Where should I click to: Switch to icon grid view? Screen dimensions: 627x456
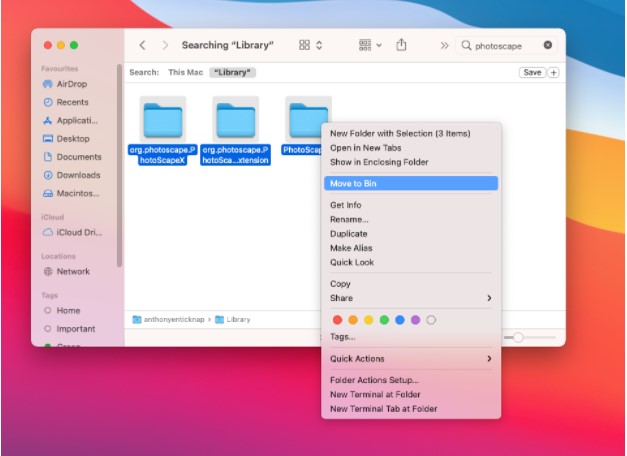(x=304, y=45)
